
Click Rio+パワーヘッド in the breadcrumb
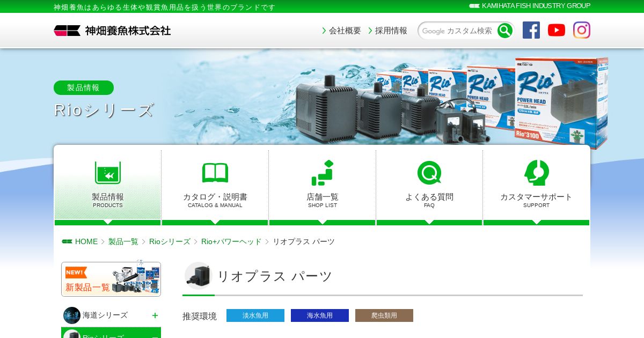click(231, 241)
